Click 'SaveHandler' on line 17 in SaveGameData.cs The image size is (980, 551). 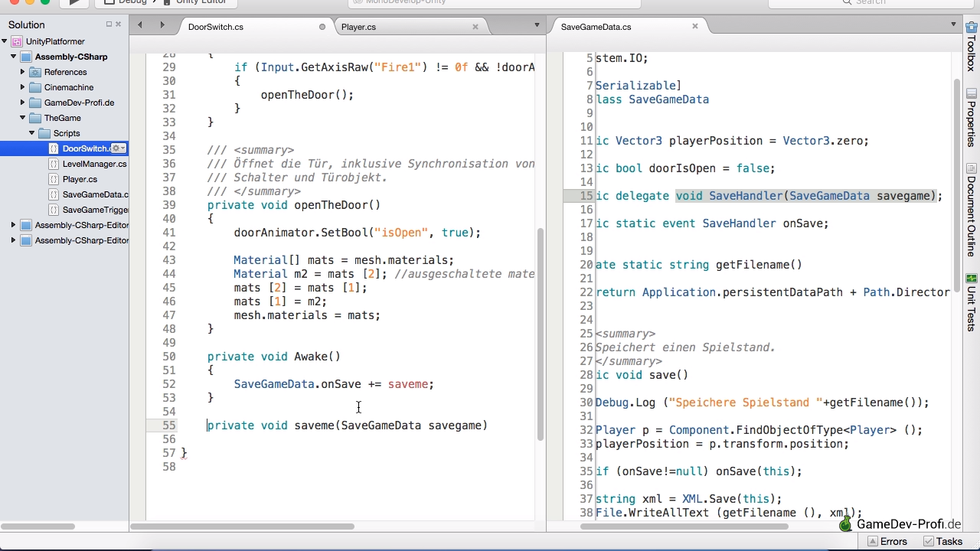739,223
